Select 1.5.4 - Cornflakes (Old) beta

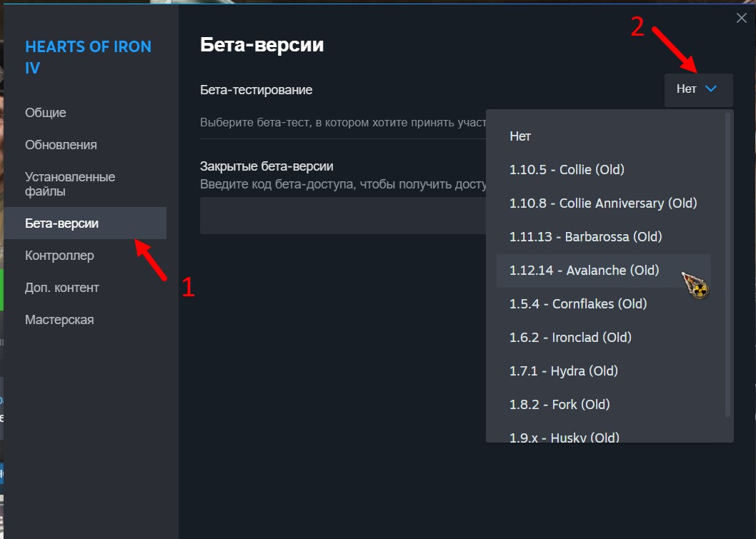[604, 304]
